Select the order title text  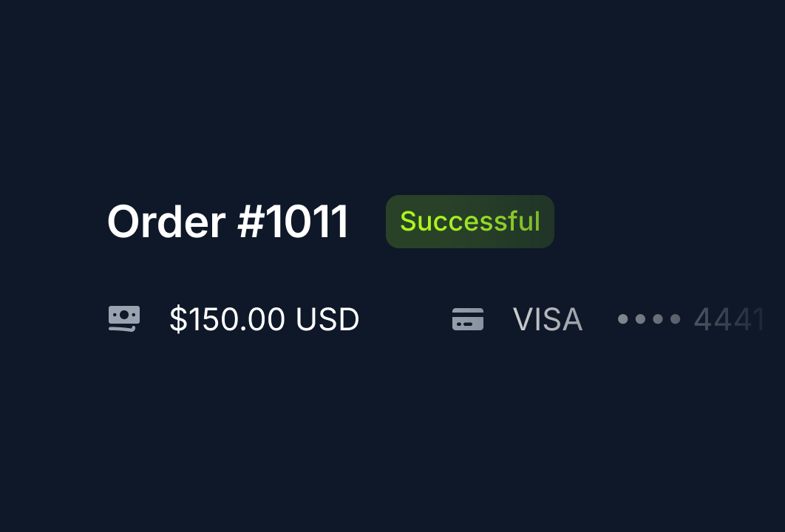(x=228, y=222)
